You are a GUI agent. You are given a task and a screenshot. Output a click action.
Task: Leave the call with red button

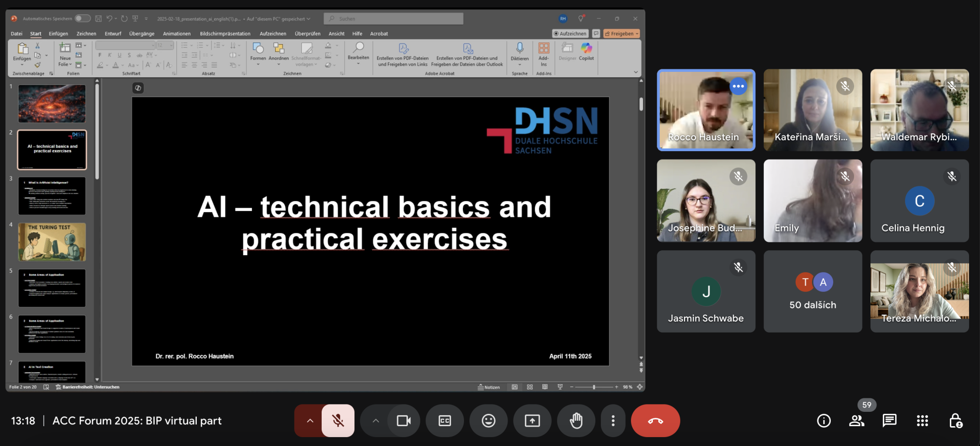[655, 421]
